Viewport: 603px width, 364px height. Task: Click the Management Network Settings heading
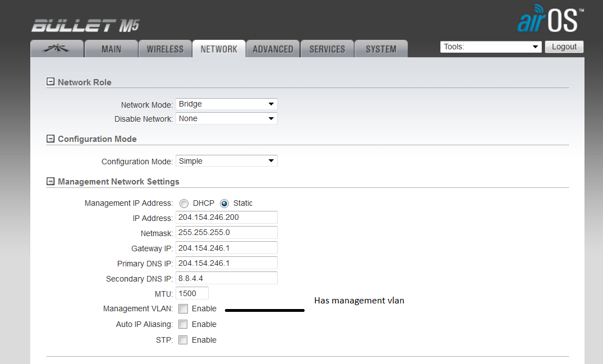pos(118,181)
